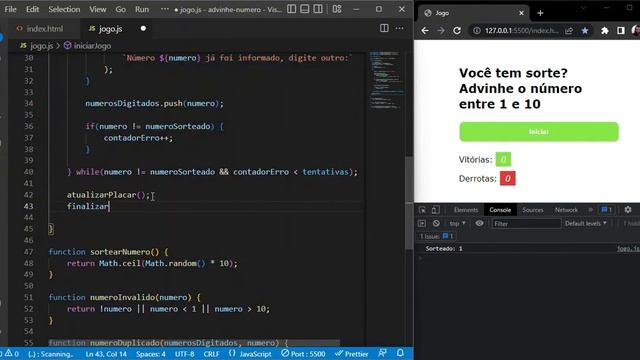
Task: Click the green Vitórias counter
Action: coord(503,159)
